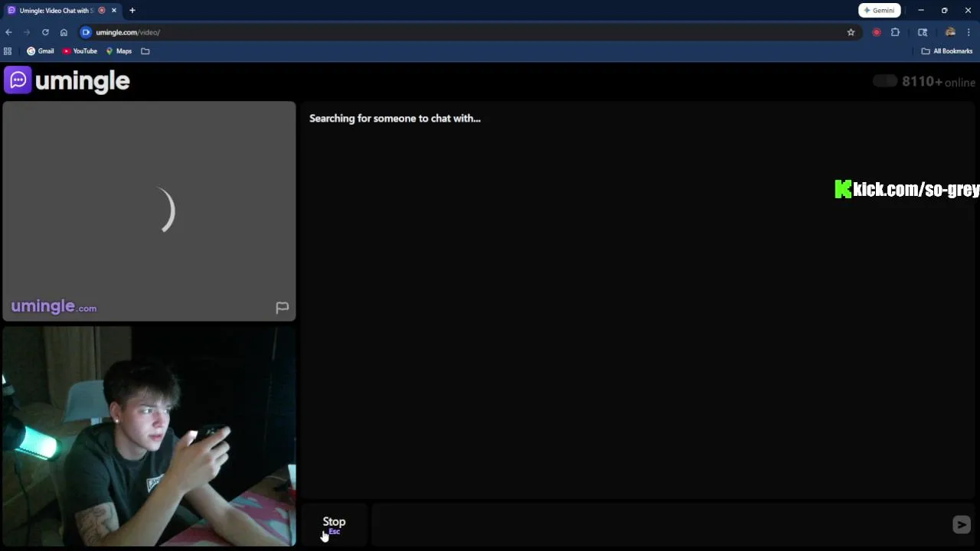This screenshot has height=551, width=980.
Task: Open the apps grid in the bookmarks bar
Action: [8, 51]
